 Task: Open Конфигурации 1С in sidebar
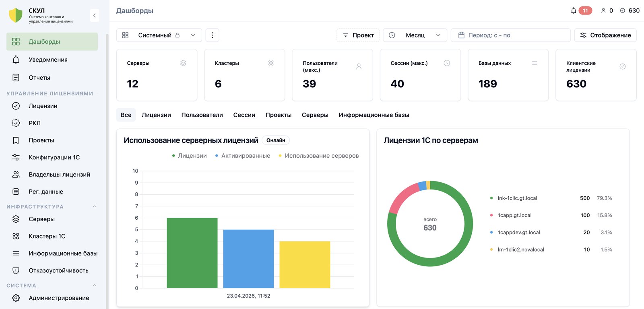pyautogui.click(x=52, y=157)
